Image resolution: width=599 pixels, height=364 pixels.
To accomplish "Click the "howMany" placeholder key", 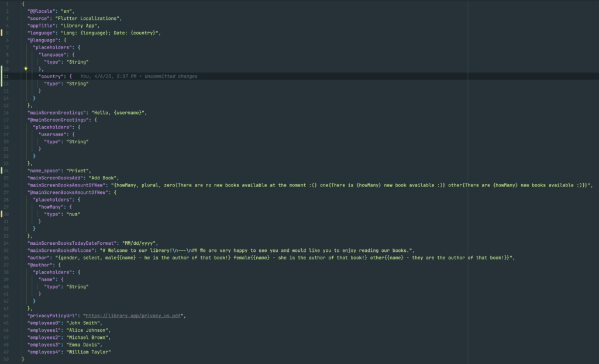I will tap(51, 207).
